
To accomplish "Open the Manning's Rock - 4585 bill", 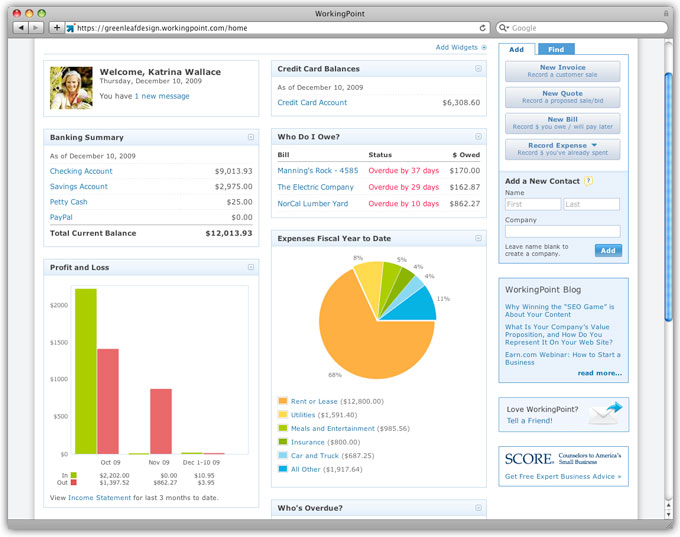I will tap(318, 170).
